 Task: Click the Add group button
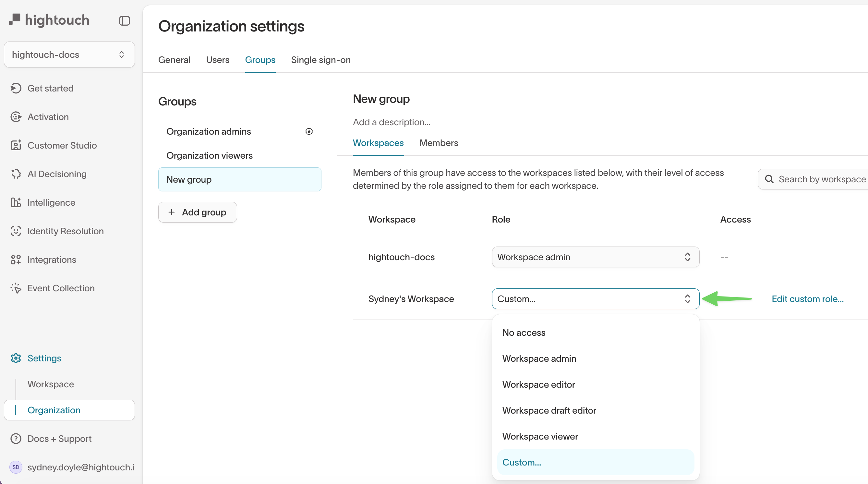[x=198, y=212]
